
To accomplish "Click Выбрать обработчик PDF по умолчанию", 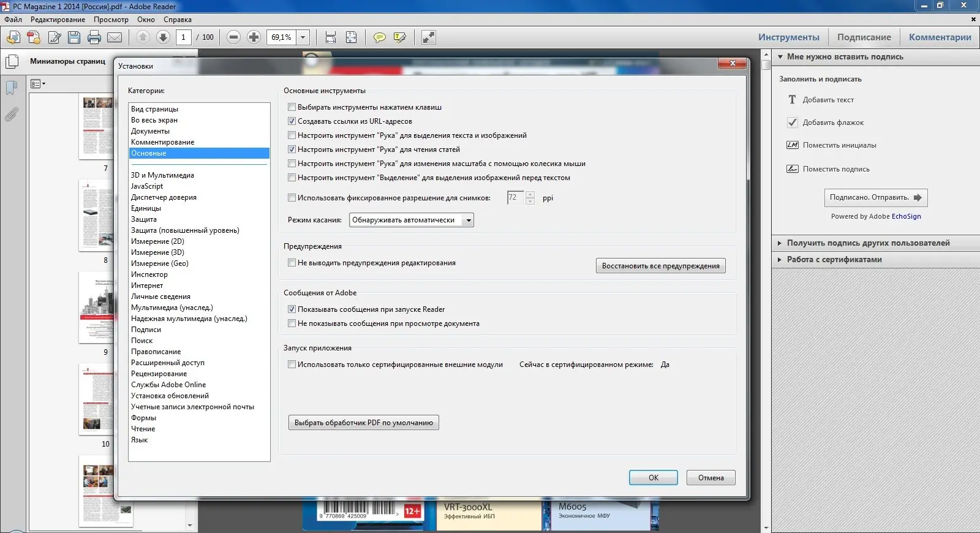I will (364, 423).
